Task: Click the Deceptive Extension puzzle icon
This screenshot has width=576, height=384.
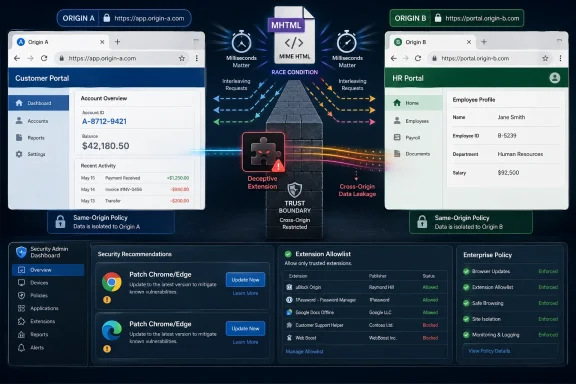Action: pos(263,152)
